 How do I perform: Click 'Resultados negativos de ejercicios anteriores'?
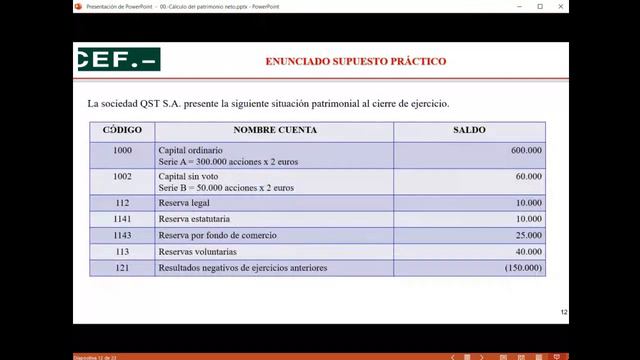[243, 268]
